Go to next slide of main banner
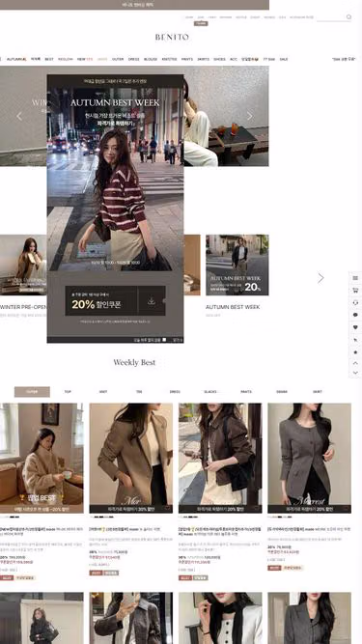 click(250, 116)
